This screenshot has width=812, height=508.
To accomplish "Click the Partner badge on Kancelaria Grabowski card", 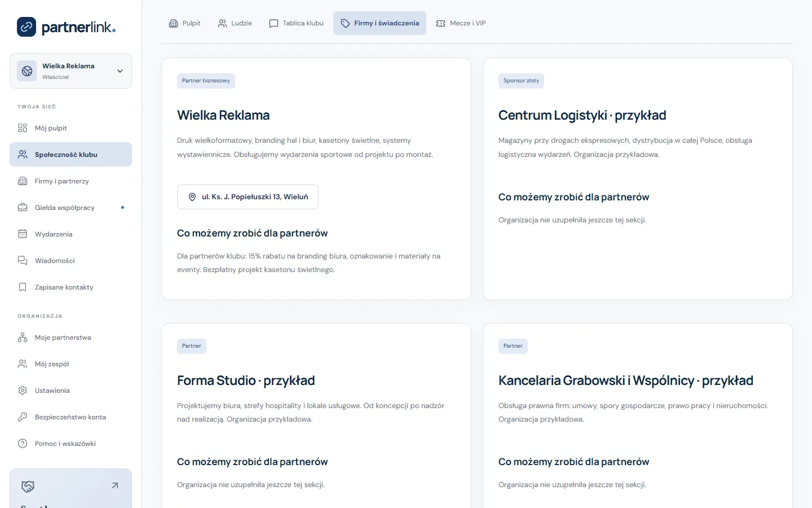I will [x=513, y=346].
